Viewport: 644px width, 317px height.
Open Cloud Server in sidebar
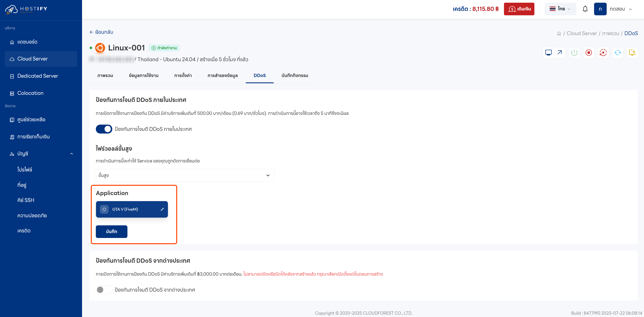click(41, 59)
